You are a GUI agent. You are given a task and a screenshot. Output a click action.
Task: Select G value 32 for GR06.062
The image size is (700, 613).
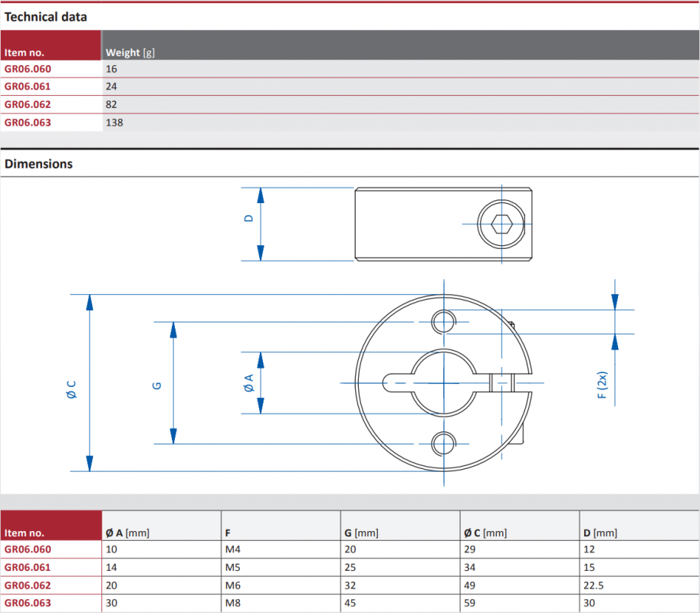point(350,585)
